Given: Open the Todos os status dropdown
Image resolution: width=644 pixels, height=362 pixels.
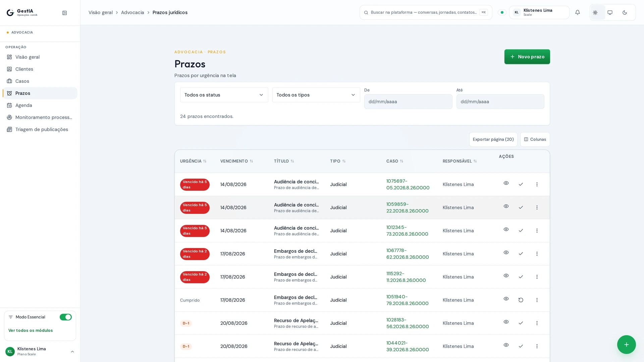Looking at the screenshot, I should coord(224,95).
